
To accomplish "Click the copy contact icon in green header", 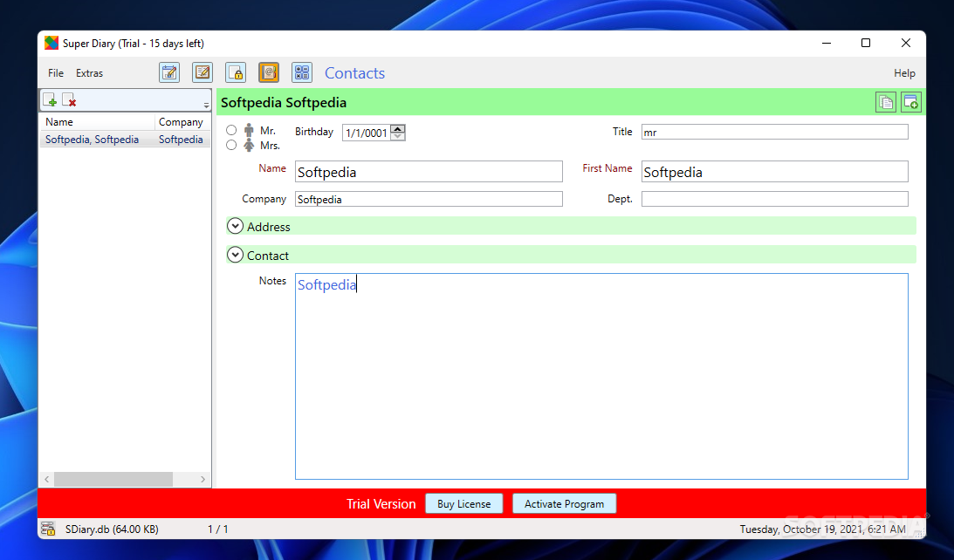I will (x=886, y=102).
